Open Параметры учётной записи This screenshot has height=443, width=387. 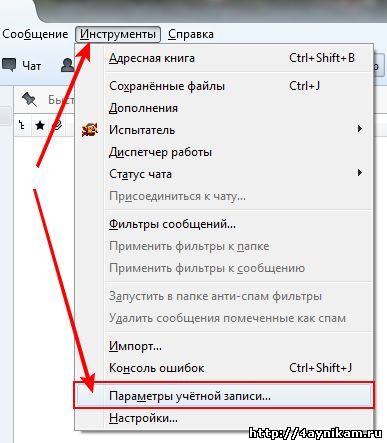223,396
